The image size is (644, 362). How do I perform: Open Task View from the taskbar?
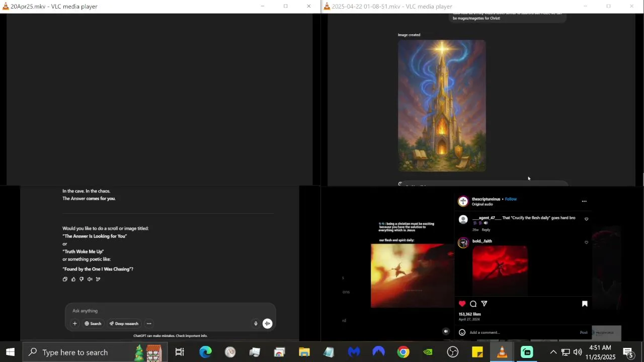coord(180,352)
